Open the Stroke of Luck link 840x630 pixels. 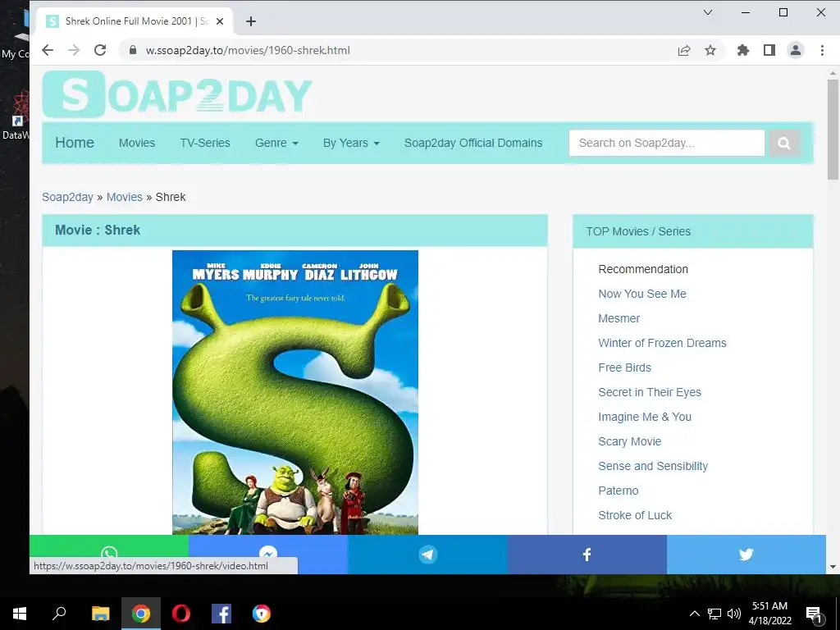click(x=635, y=515)
